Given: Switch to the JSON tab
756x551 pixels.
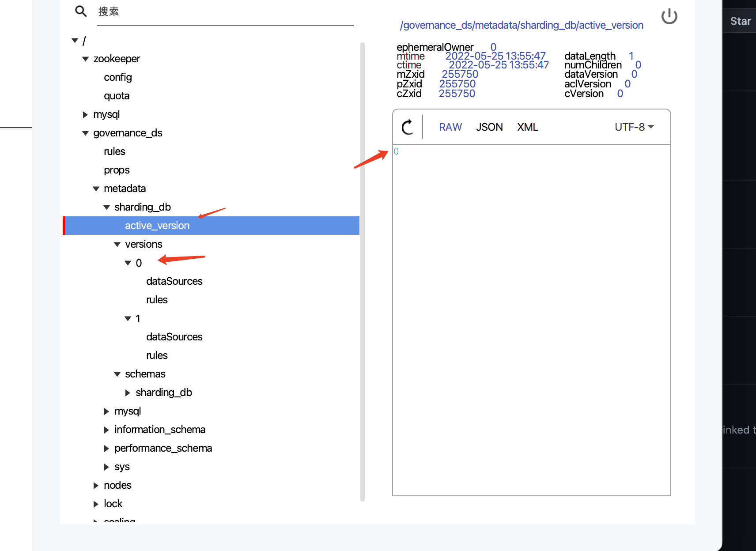Looking at the screenshot, I should point(489,127).
